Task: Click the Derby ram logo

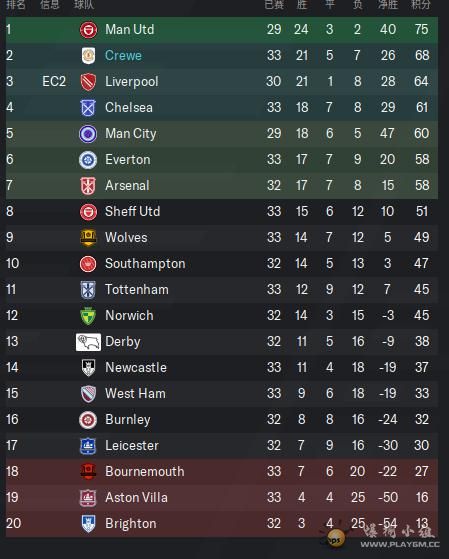Action: pos(88,342)
